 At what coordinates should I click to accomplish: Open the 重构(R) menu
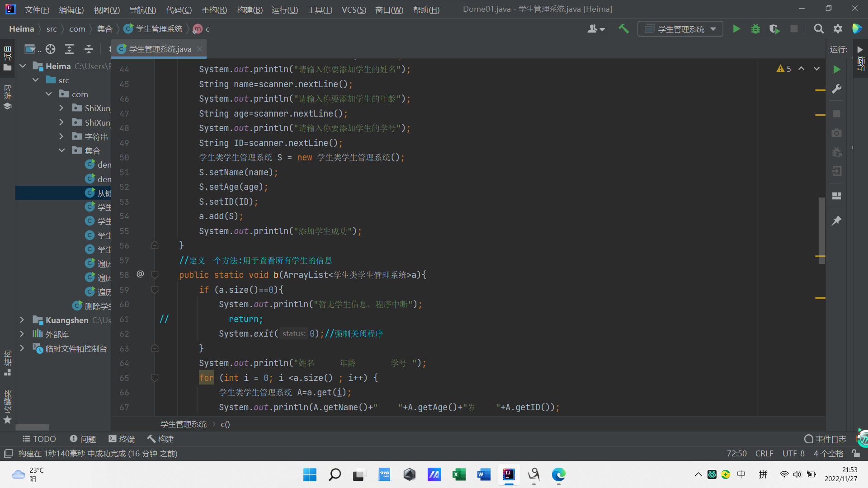coord(214,9)
